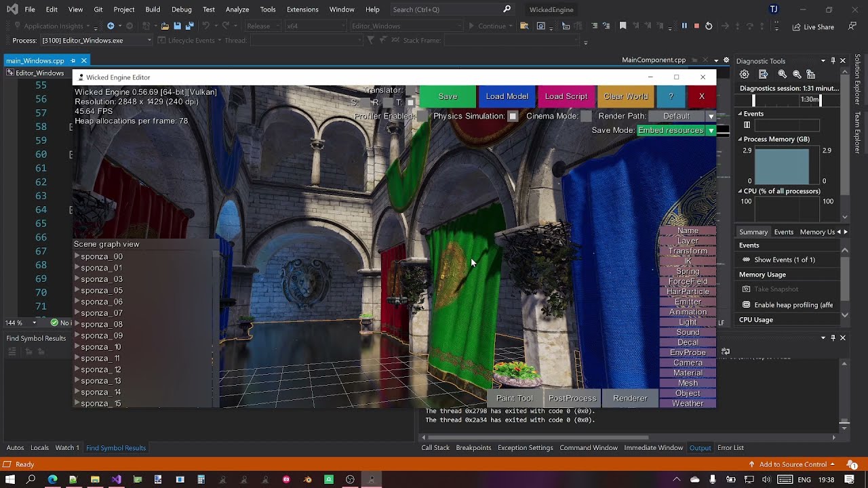Expand sponza_00 in scene graph
868x488 pixels.
[x=77, y=257]
